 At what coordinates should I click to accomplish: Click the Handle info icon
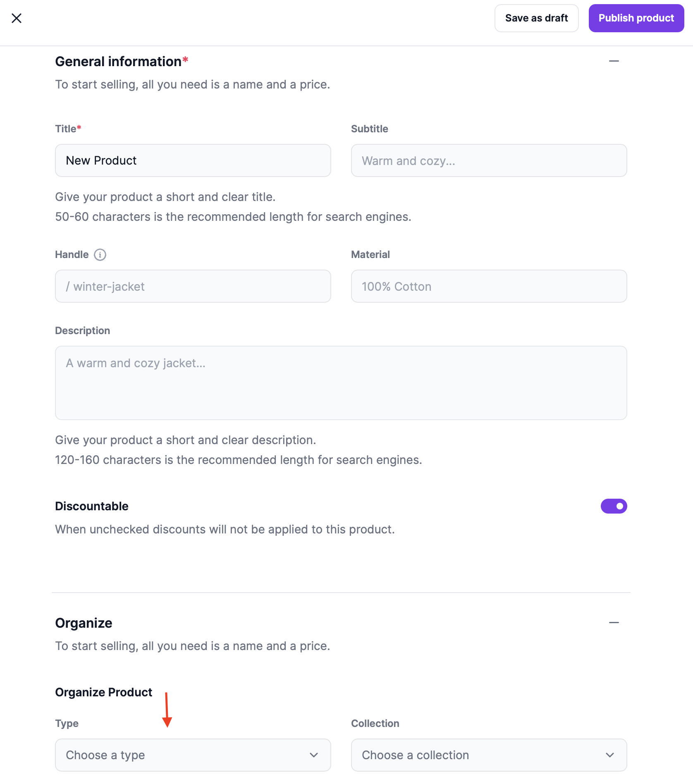tap(100, 255)
